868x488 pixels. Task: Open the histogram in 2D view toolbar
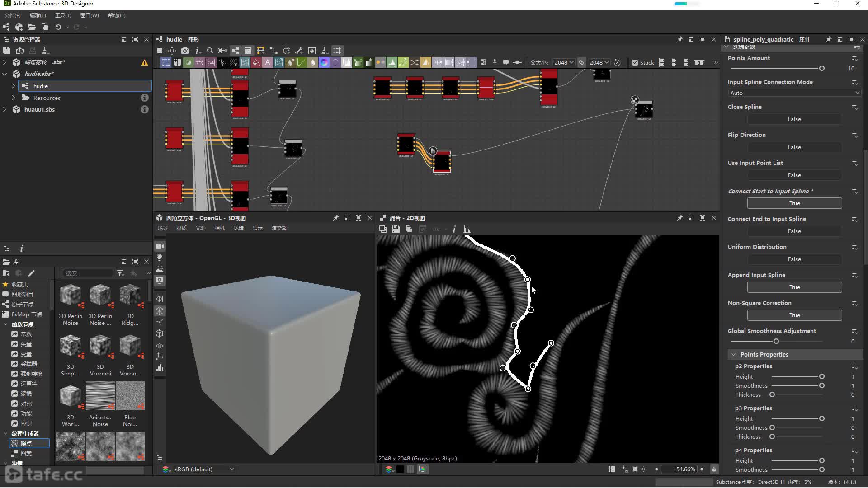pos(467,229)
